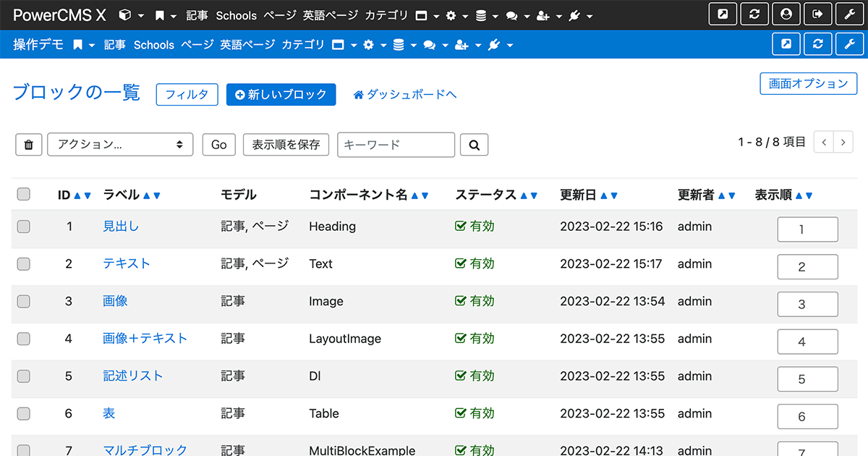Screen dimensions: 868x456
Task: Check the row checkbox for 画像 block
Action: point(23,301)
